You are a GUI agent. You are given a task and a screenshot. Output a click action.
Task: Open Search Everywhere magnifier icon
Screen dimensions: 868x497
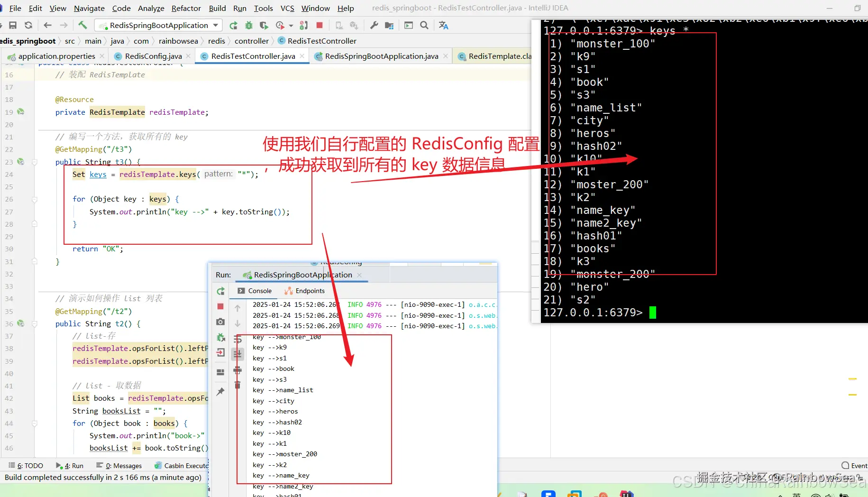tap(424, 25)
